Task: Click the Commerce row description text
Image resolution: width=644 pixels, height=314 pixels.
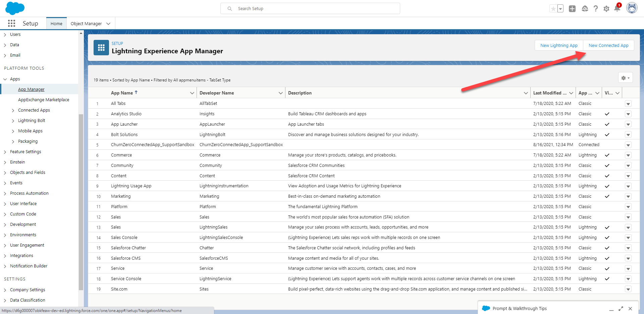Action: [x=342, y=155]
